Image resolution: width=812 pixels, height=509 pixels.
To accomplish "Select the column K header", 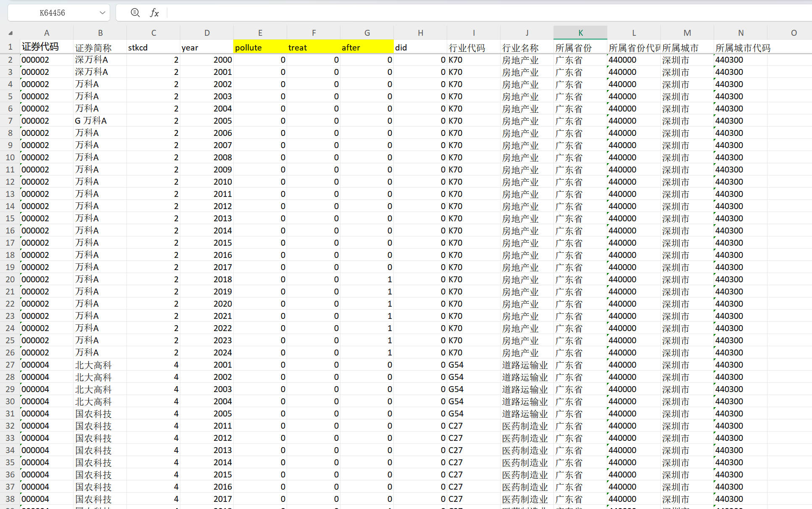I will pos(580,33).
